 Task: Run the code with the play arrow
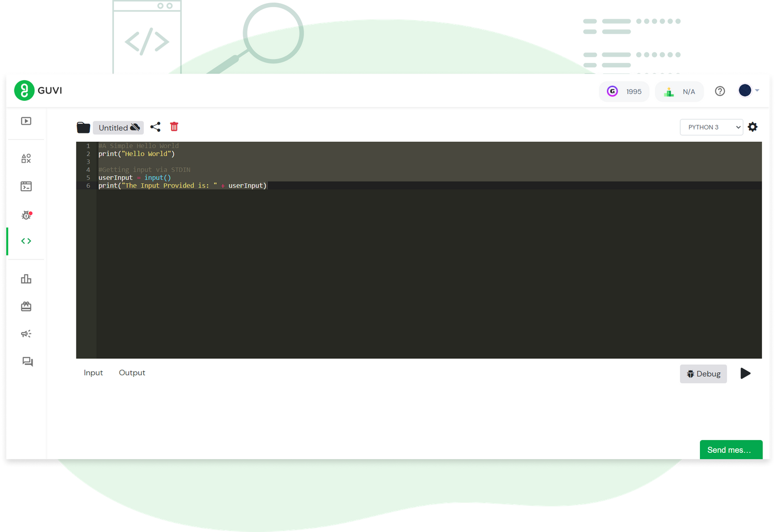click(x=745, y=373)
